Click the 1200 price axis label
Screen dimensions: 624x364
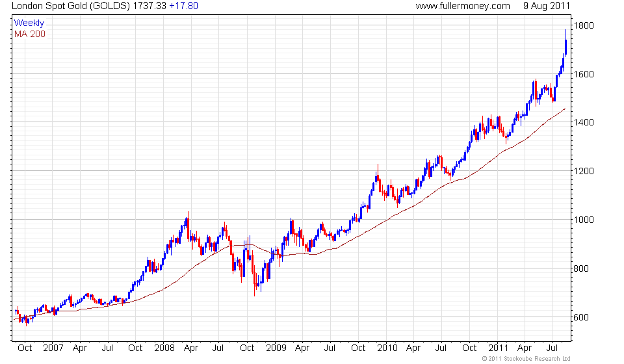tap(584, 172)
